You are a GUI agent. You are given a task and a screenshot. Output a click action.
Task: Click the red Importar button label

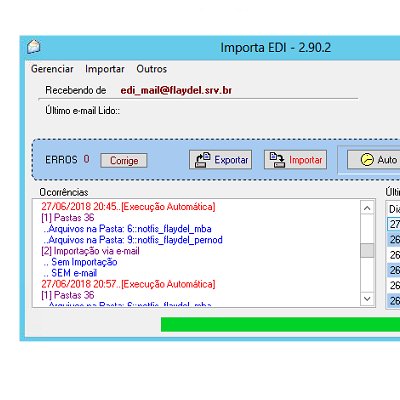(305, 160)
